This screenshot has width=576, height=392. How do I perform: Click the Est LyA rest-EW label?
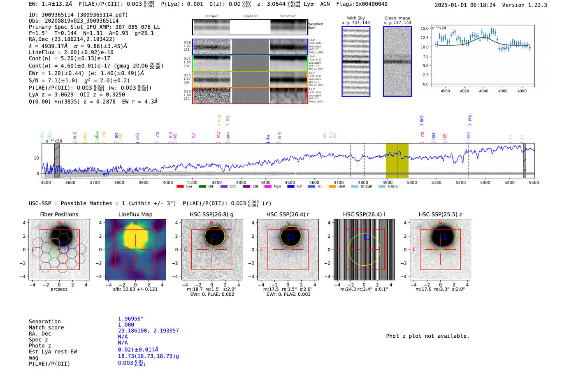53,352
